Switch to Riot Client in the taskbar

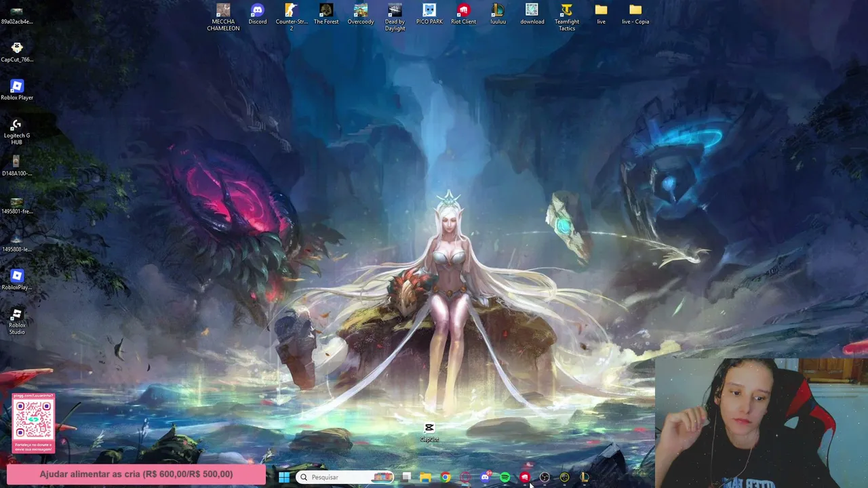point(525,477)
